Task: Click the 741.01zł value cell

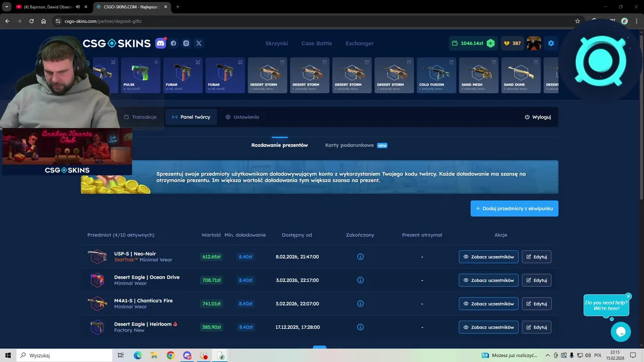Action: (211, 304)
